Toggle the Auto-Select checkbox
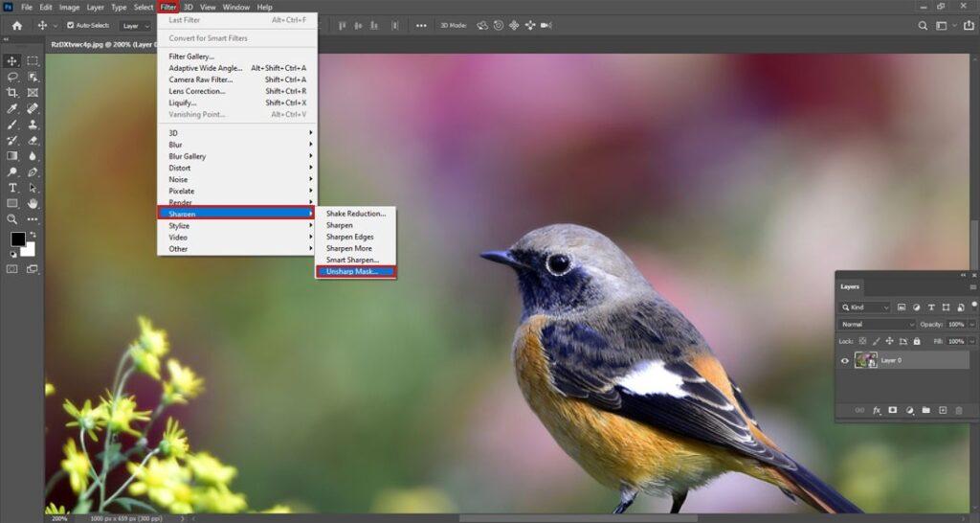 [x=70, y=26]
